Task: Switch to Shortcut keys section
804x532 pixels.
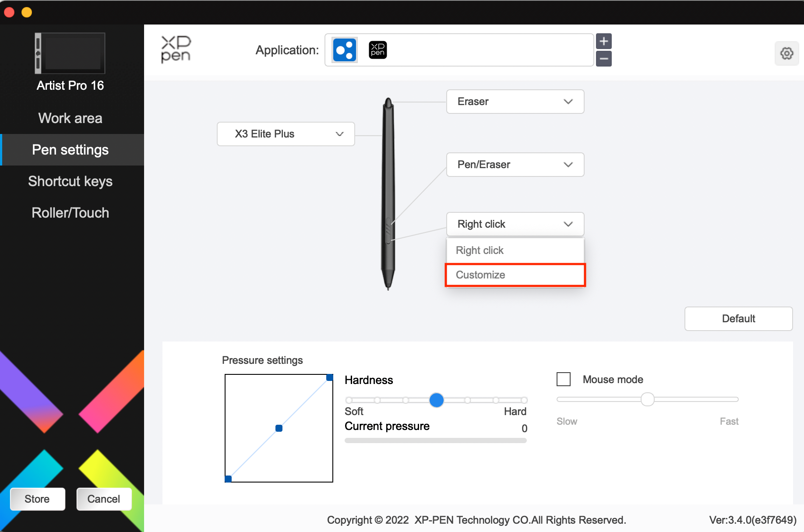Action: (70, 181)
